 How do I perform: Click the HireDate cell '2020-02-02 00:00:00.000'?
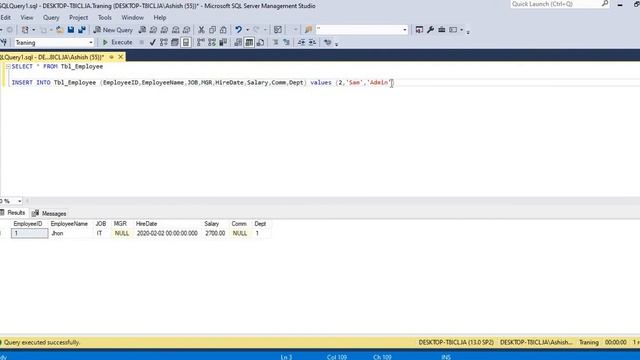tap(168, 233)
